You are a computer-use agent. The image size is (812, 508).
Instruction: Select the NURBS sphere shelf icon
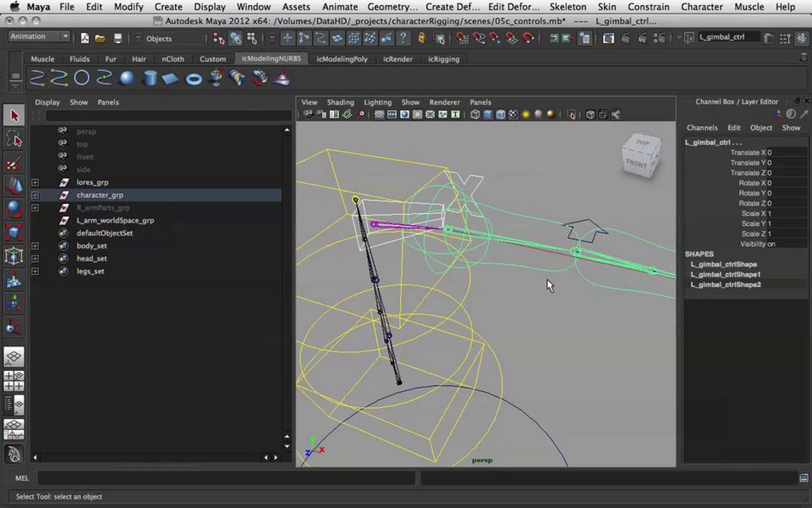[127, 78]
